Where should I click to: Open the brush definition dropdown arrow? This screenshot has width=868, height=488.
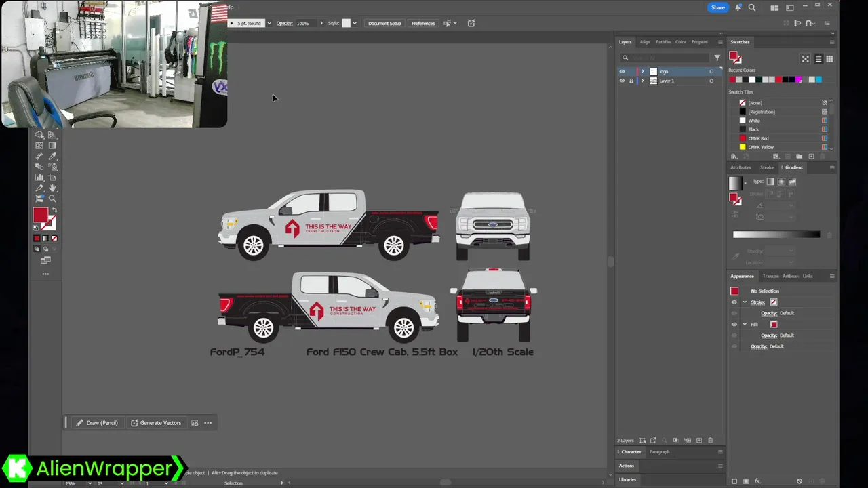pyautogui.click(x=269, y=23)
